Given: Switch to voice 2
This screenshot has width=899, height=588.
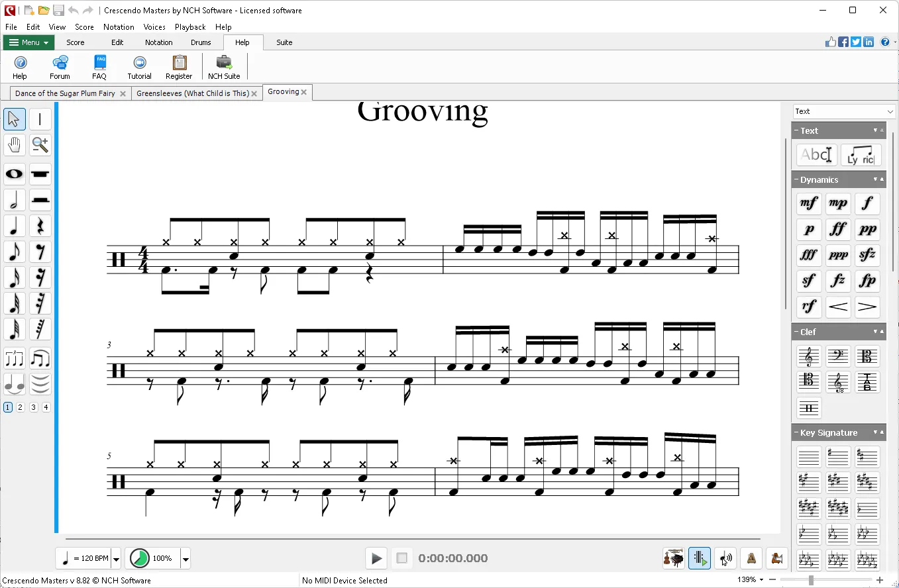Looking at the screenshot, I should (21, 407).
